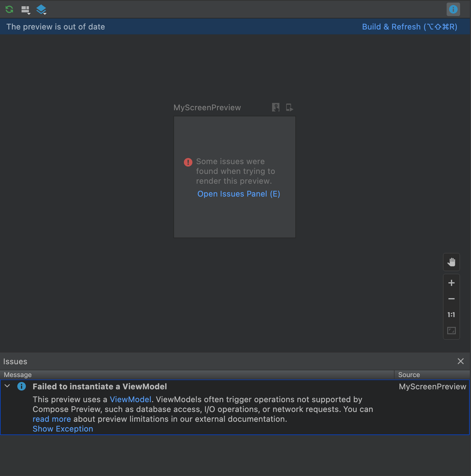
Task: Select the UI Check layers icon
Action: click(41, 9)
